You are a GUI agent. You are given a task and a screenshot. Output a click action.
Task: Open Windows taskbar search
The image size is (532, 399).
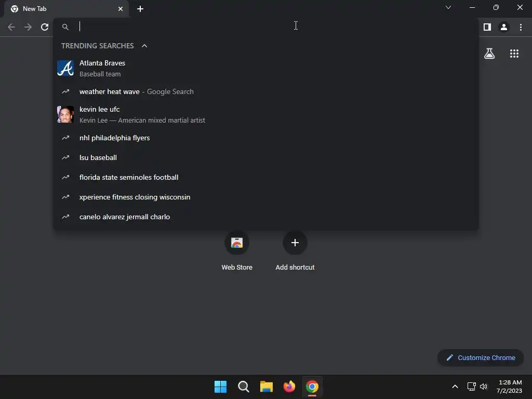[243, 387]
